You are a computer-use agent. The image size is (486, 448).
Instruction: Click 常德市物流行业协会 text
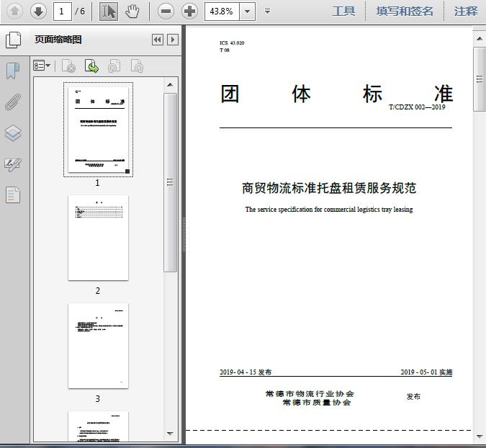(x=310, y=394)
